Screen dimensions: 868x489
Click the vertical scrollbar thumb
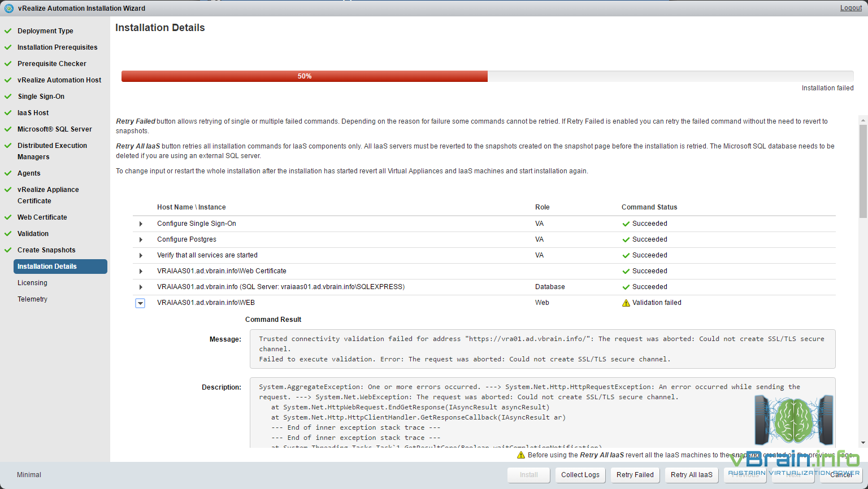pyautogui.click(x=863, y=172)
